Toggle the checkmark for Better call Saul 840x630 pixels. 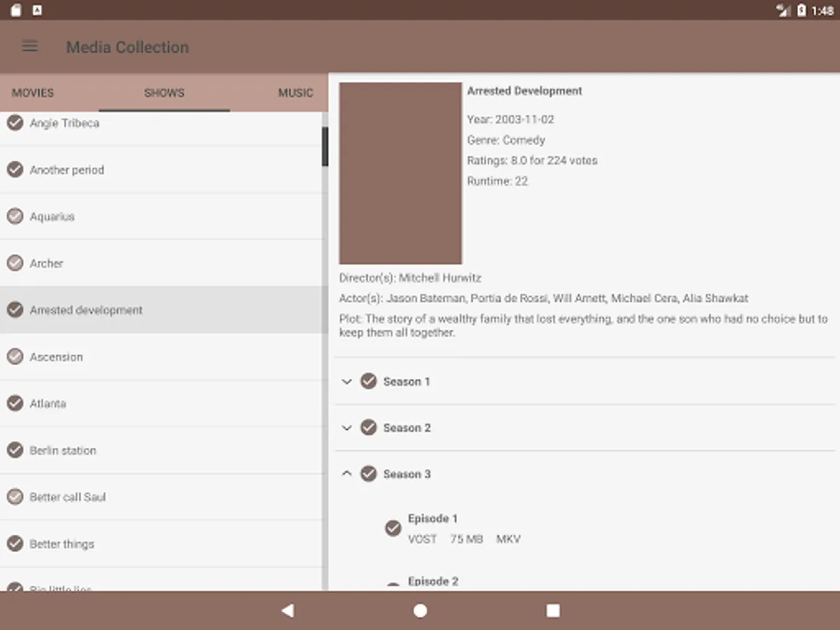click(15, 497)
